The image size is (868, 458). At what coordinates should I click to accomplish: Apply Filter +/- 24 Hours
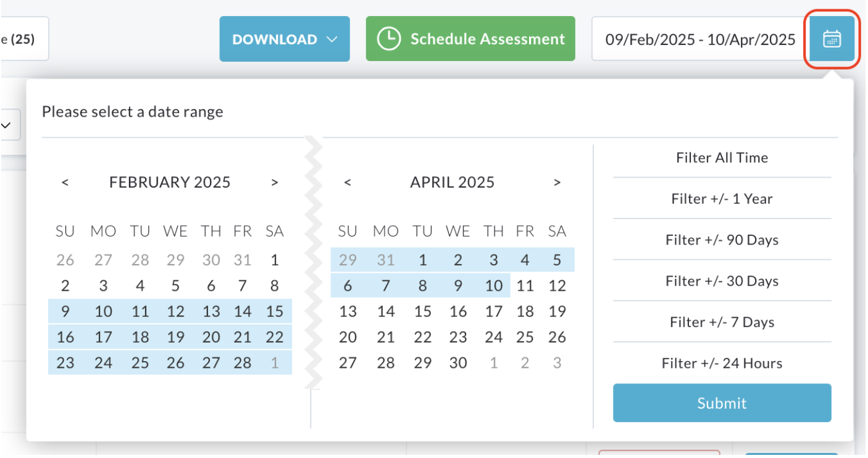click(x=722, y=363)
